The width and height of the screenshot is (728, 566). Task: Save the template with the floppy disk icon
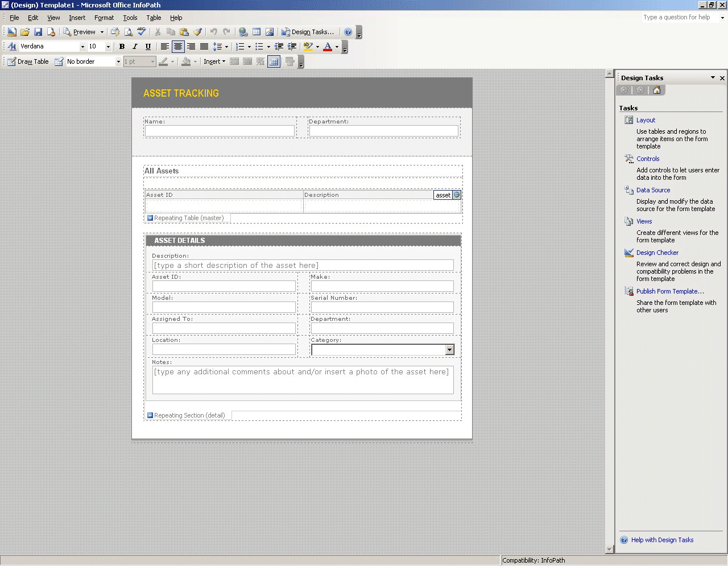38,32
